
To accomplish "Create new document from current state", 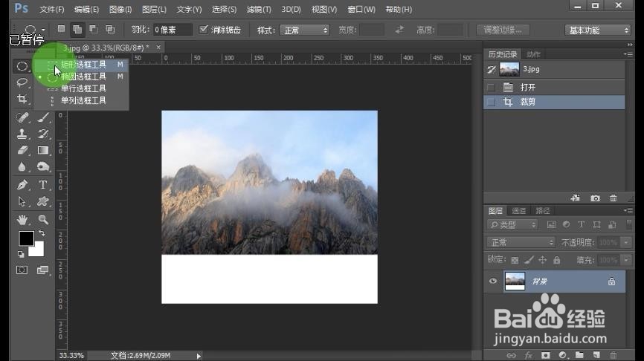I will coord(576,198).
